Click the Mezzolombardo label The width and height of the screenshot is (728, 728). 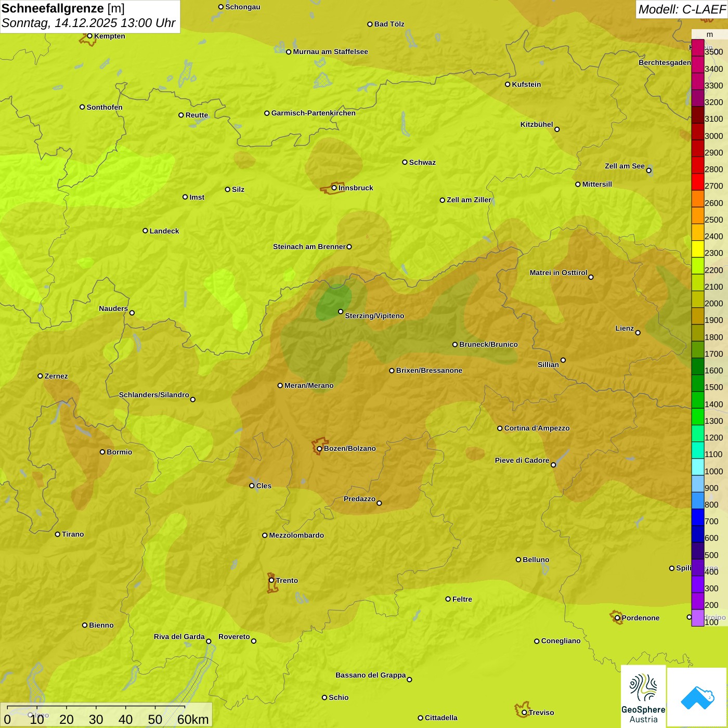pos(296,535)
